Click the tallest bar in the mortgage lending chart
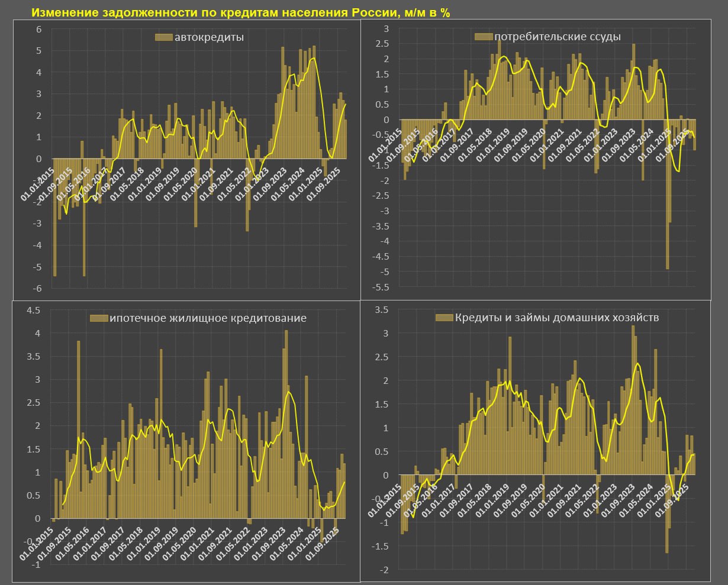 coord(286,423)
